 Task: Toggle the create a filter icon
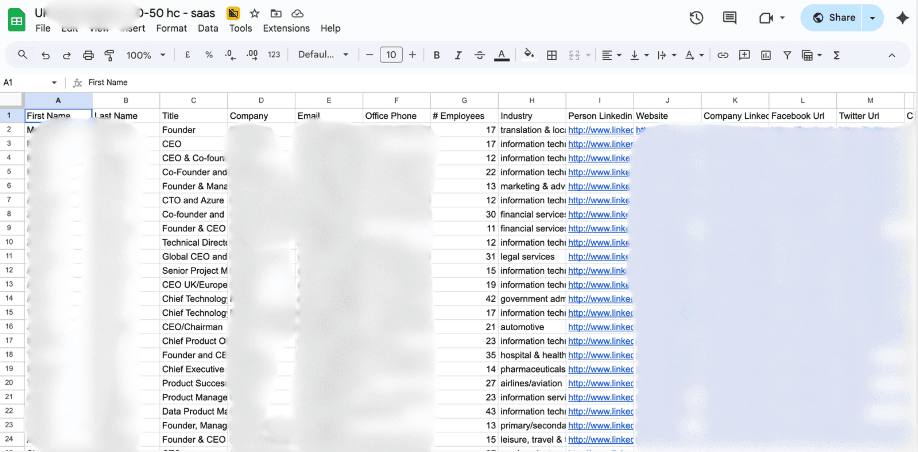click(787, 55)
